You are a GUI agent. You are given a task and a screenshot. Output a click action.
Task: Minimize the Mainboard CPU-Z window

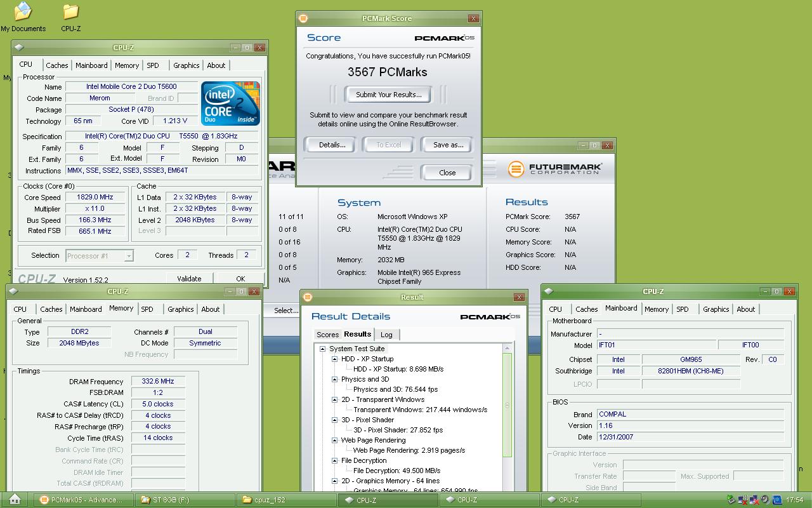coord(764,291)
